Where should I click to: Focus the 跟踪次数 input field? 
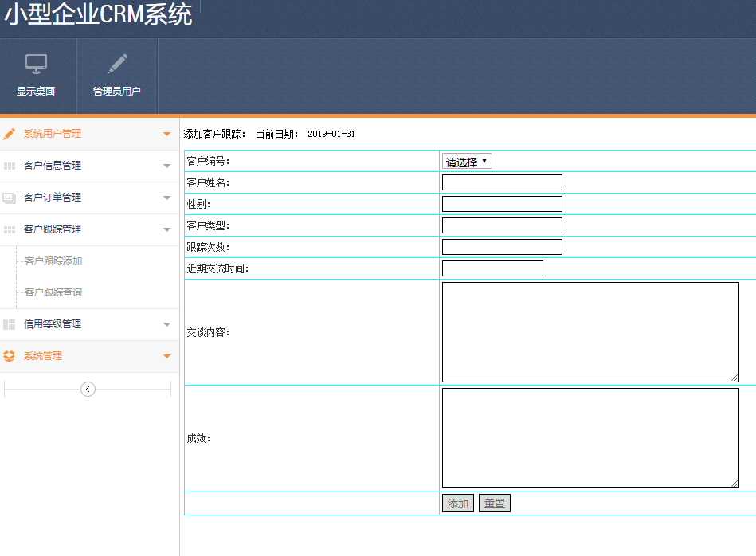click(502, 247)
